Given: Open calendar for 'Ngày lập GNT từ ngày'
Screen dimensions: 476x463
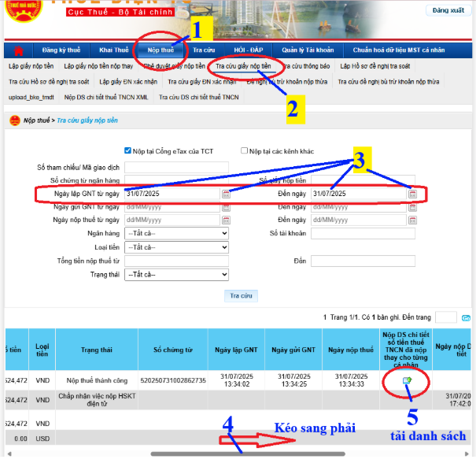Looking at the screenshot, I should (x=226, y=194).
